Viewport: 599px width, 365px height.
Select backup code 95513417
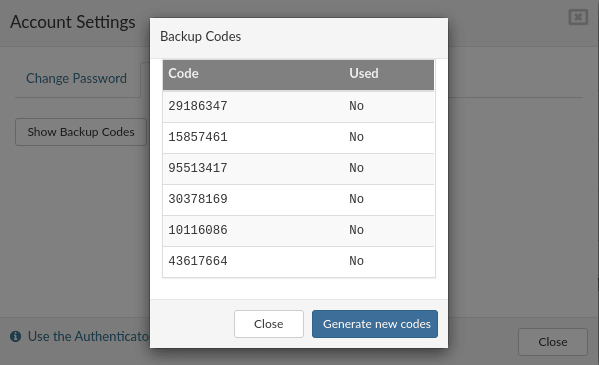point(198,168)
